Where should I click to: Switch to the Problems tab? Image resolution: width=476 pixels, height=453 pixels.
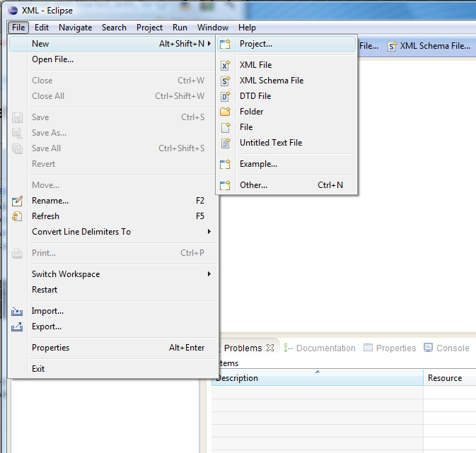(x=243, y=348)
